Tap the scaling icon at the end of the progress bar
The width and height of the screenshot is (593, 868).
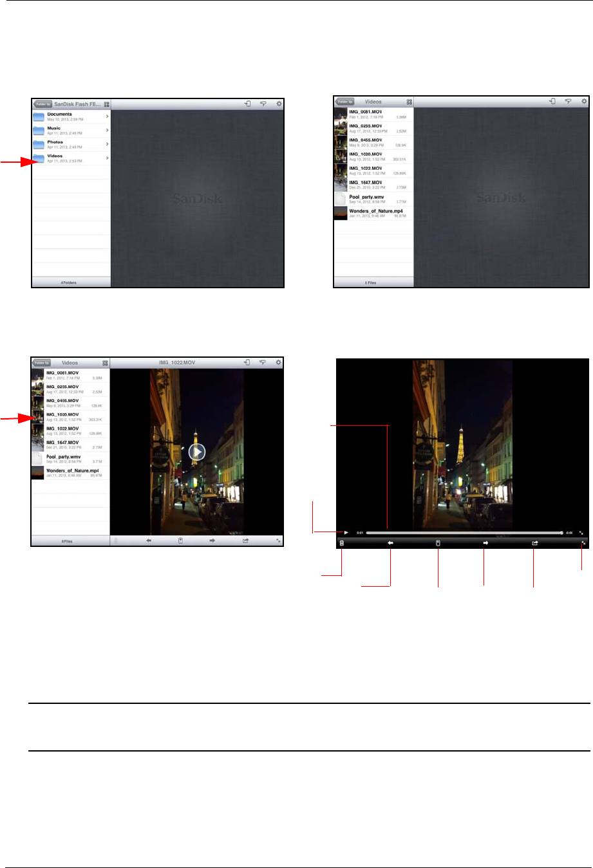click(x=581, y=533)
